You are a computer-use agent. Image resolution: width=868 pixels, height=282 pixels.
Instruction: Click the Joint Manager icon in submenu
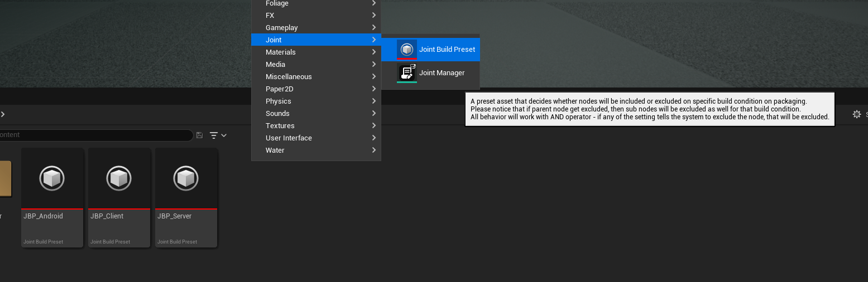tap(407, 72)
